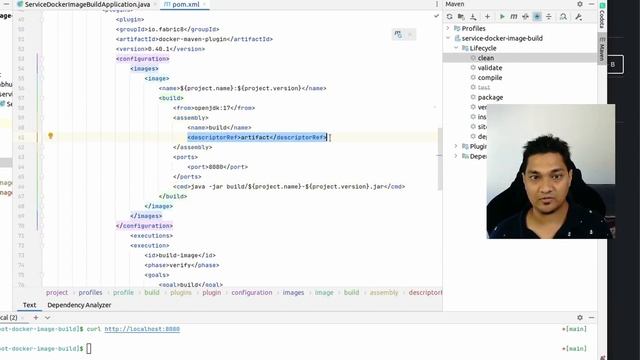Select the compile lifecycle goal

pyautogui.click(x=489, y=78)
